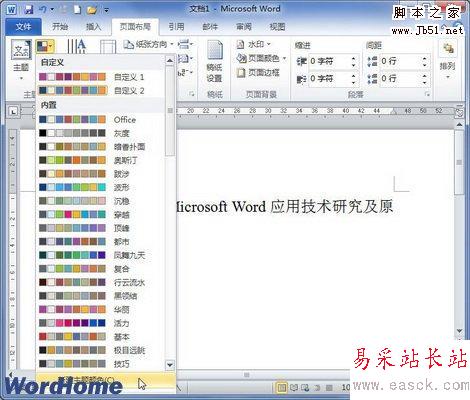Switch to Web Layout view in status bar
Viewport: 470px width, 400px height.
[x=305, y=388]
